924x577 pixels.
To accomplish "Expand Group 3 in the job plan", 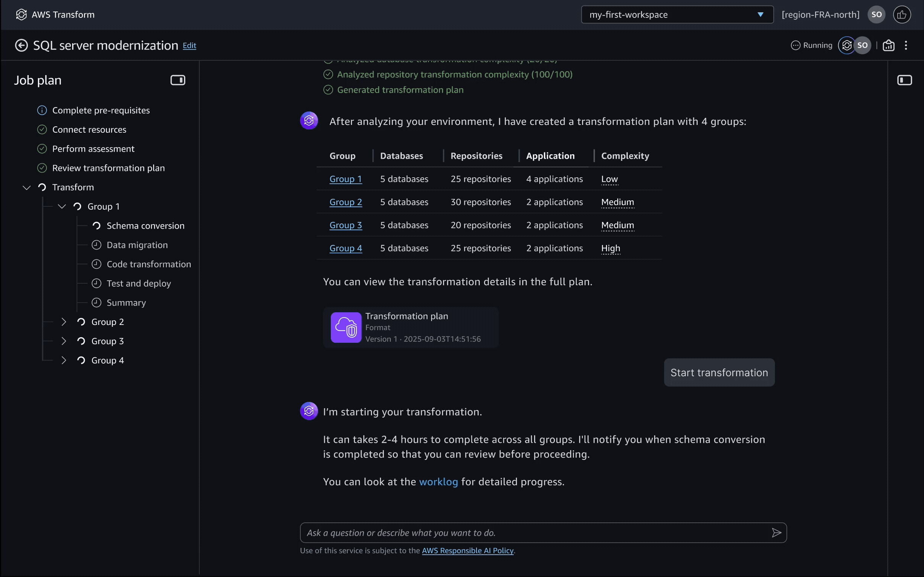I will pos(64,341).
